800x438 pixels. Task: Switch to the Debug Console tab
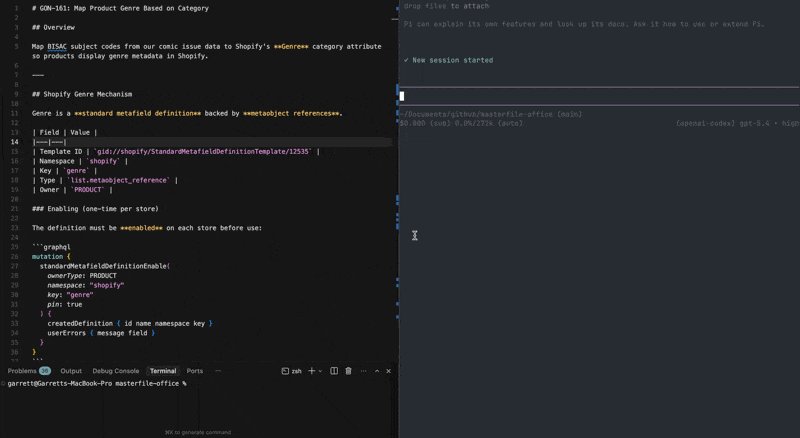coord(115,371)
